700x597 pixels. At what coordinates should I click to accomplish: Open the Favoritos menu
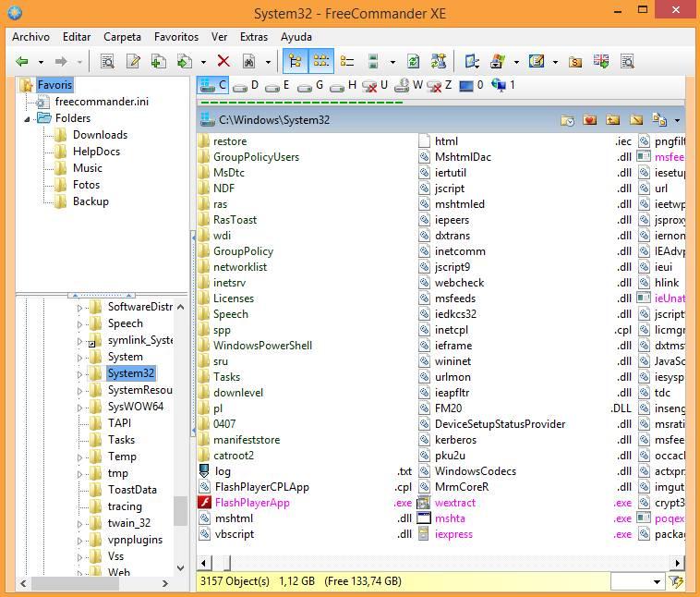(x=176, y=37)
